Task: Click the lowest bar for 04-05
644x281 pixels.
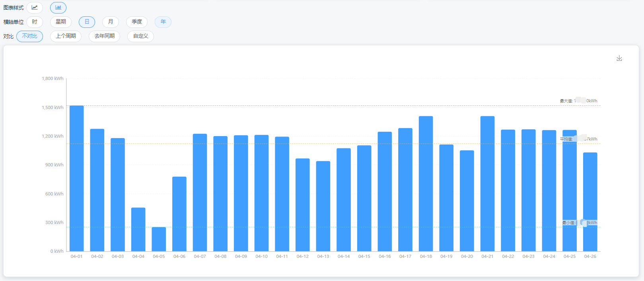Action: coord(159,239)
